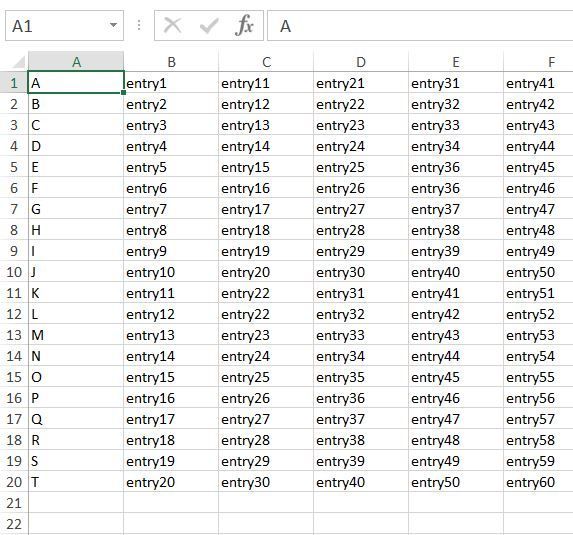
Task: Open the Insert Function fx dialog
Action: [244, 26]
